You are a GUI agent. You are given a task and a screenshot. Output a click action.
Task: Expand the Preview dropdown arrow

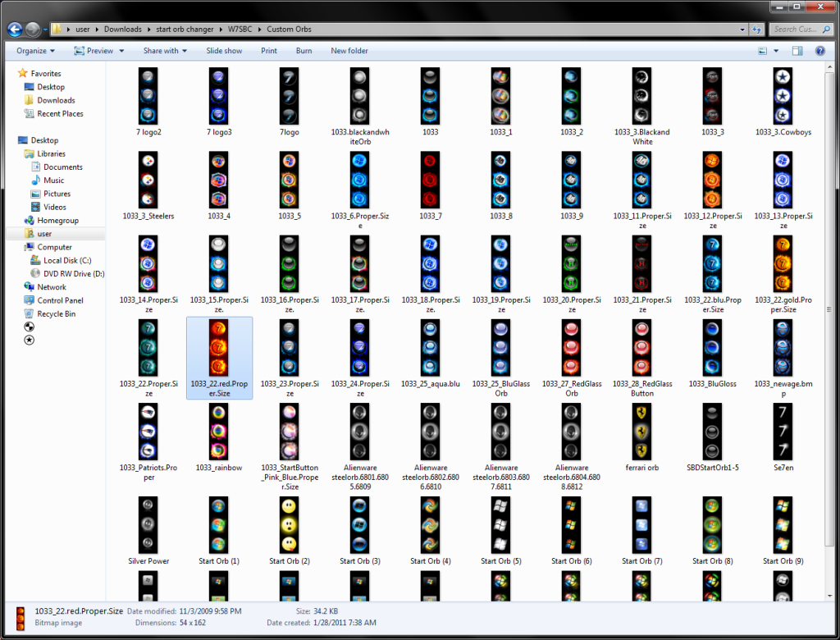121,51
